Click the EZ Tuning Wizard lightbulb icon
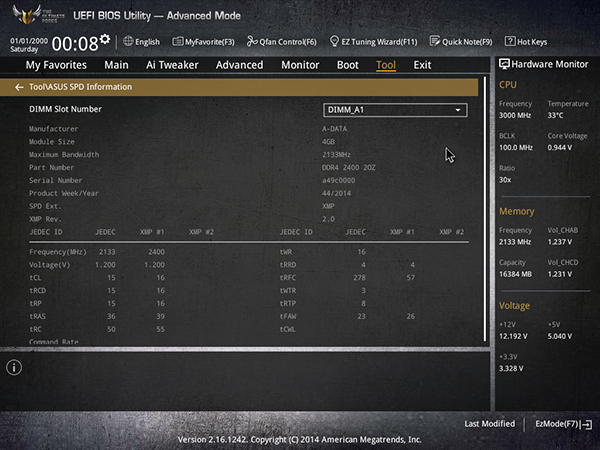 334,41
